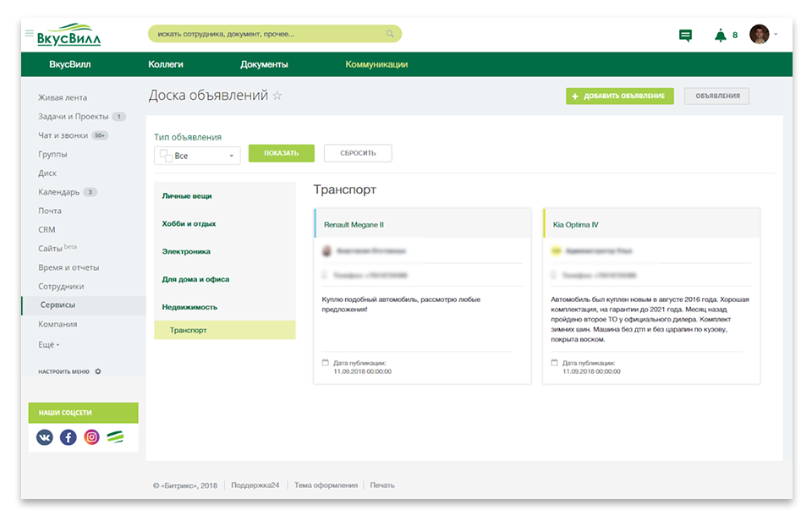The height and width of the screenshot is (516, 812).
Task: Open the Instagram social network icon
Action: point(91,437)
